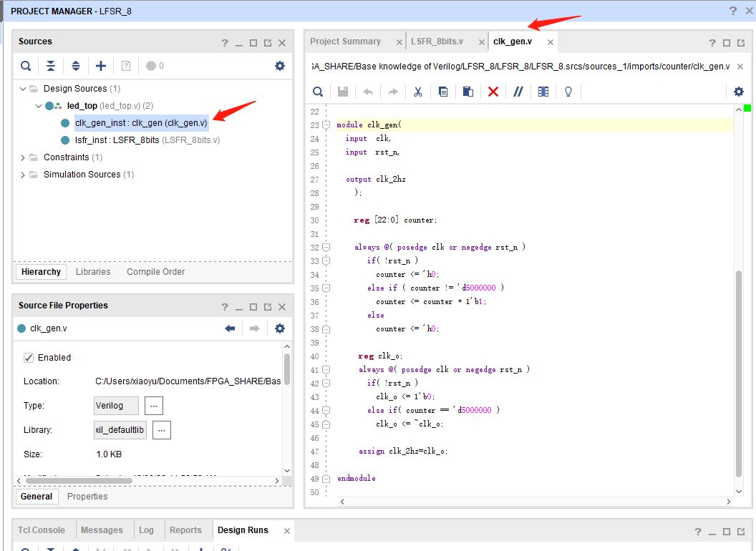Delete selection with the red X icon
Viewport: 756px width, 551px height.
point(493,92)
